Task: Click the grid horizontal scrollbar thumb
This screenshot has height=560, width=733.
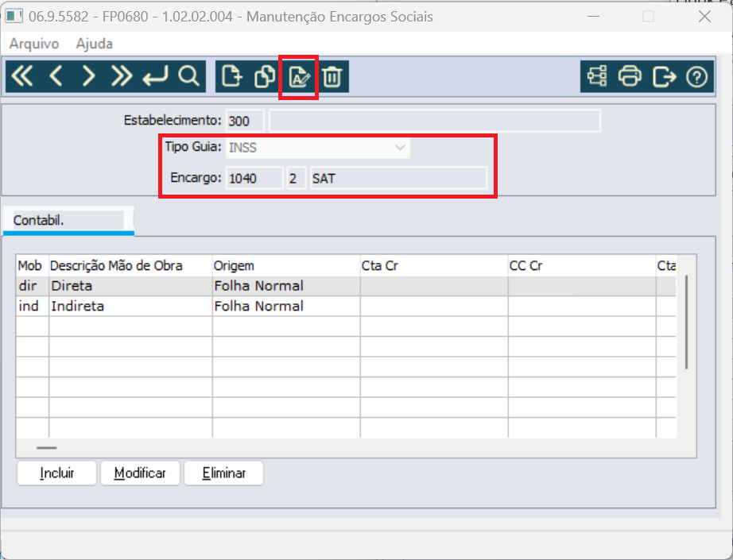Action: click(47, 448)
